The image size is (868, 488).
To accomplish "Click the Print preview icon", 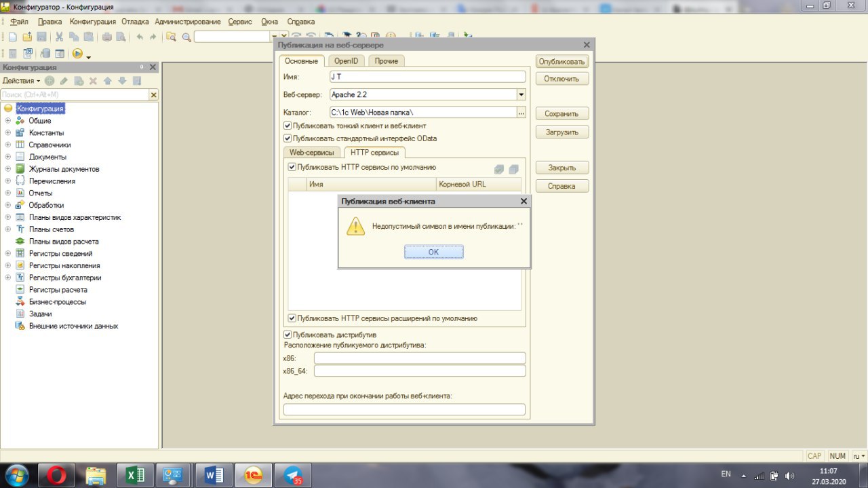I will [121, 37].
